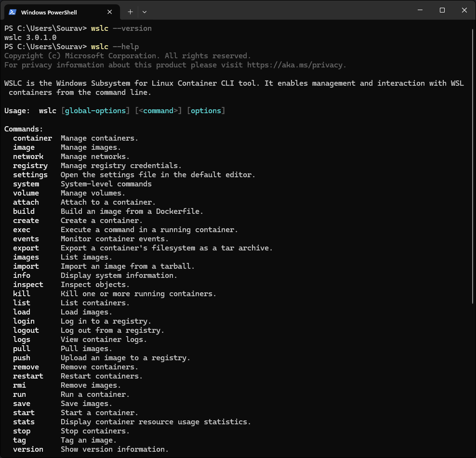Image resolution: width=476 pixels, height=458 pixels.
Task: Open the new tab profile dropdown
Action: tap(145, 12)
